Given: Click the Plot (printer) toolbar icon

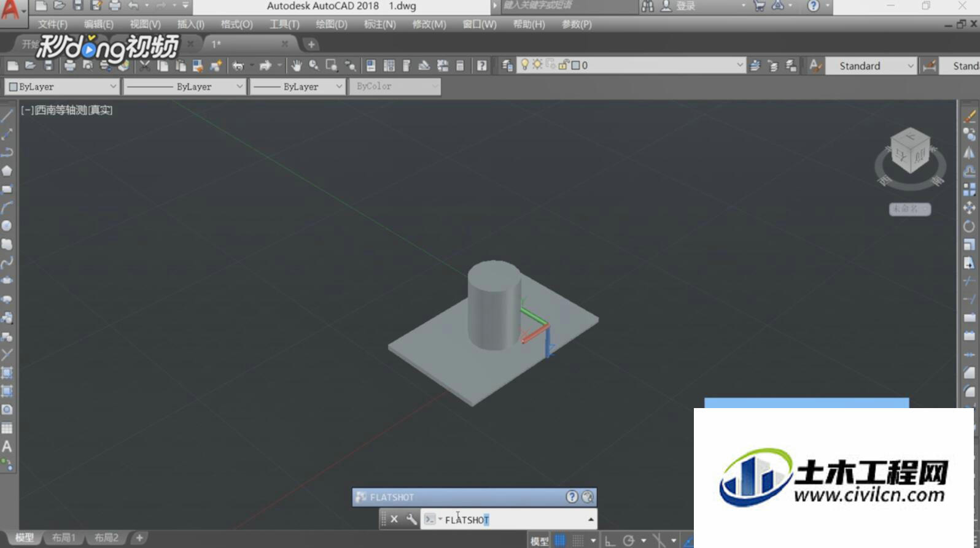Looking at the screenshot, I should [x=69, y=66].
